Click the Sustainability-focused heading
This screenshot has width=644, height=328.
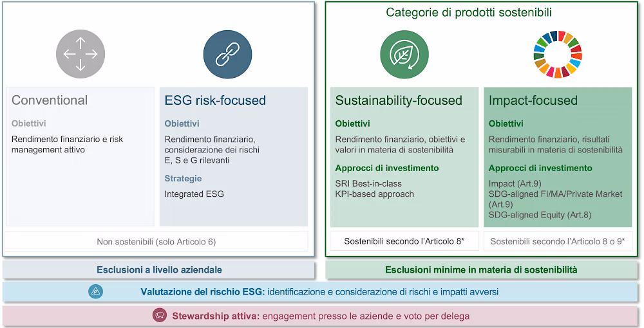pyautogui.click(x=399, y=100)
